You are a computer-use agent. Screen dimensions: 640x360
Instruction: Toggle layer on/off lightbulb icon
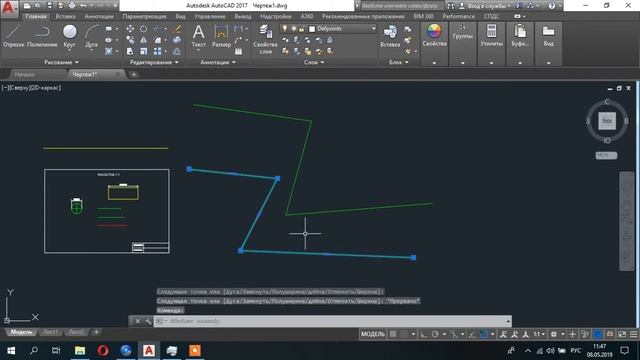[284, 29]
